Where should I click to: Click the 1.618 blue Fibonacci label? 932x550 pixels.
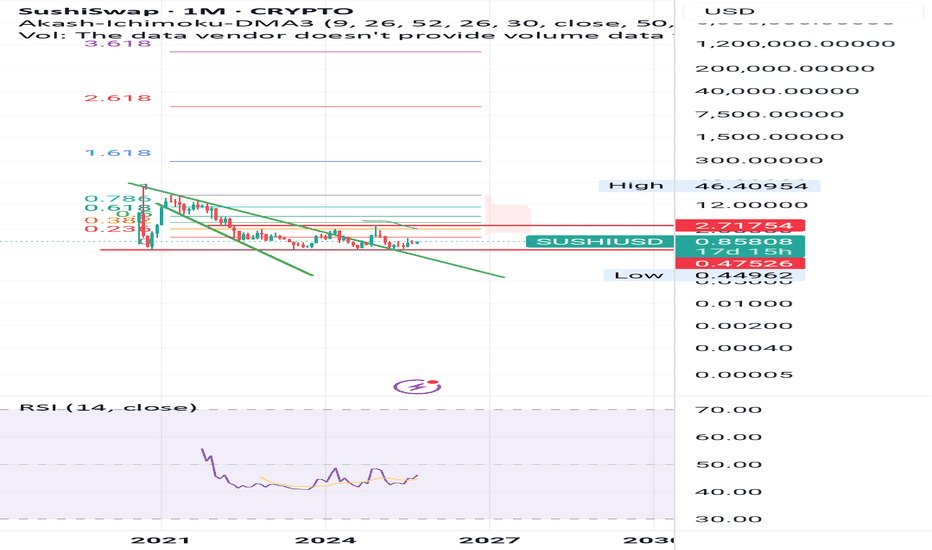tap(118, 153)
